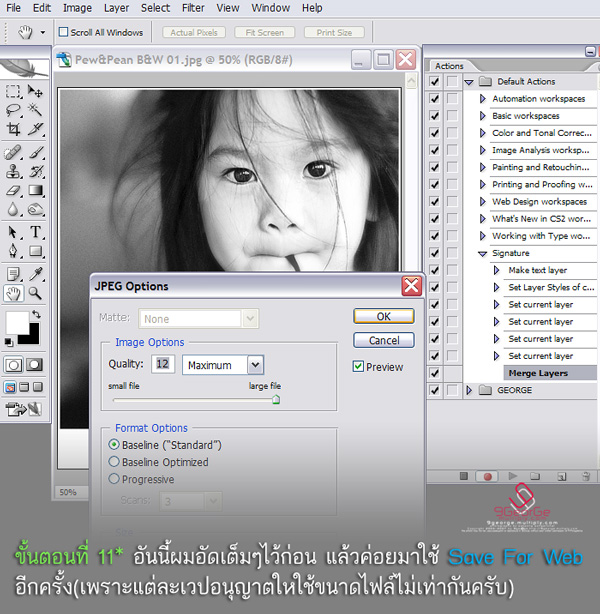The width and height of the screenshot is (600, 614).
Task: Click OK in JPEG Options dialog
Action: (x=384, y=316)
